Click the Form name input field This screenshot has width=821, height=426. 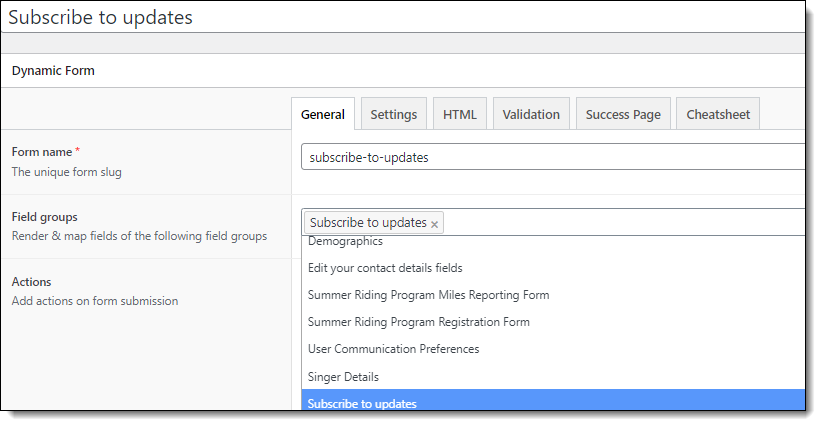coord(553,157)
